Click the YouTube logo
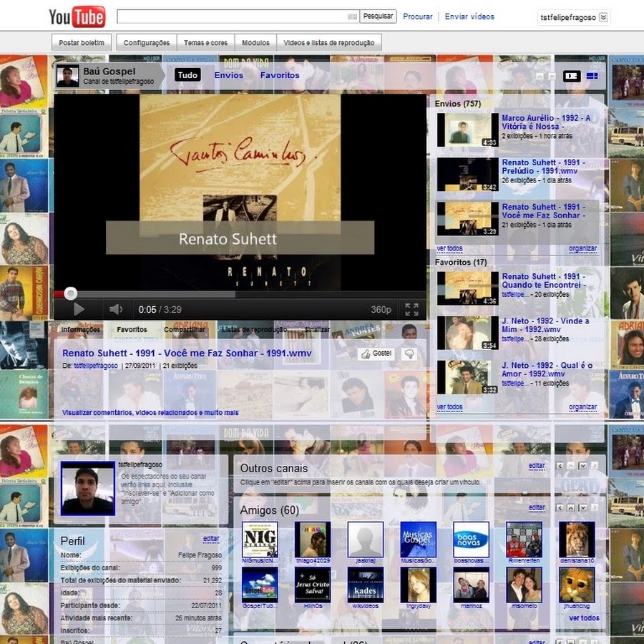The width and height of the screenshot is (644, 644). point(77,16)
